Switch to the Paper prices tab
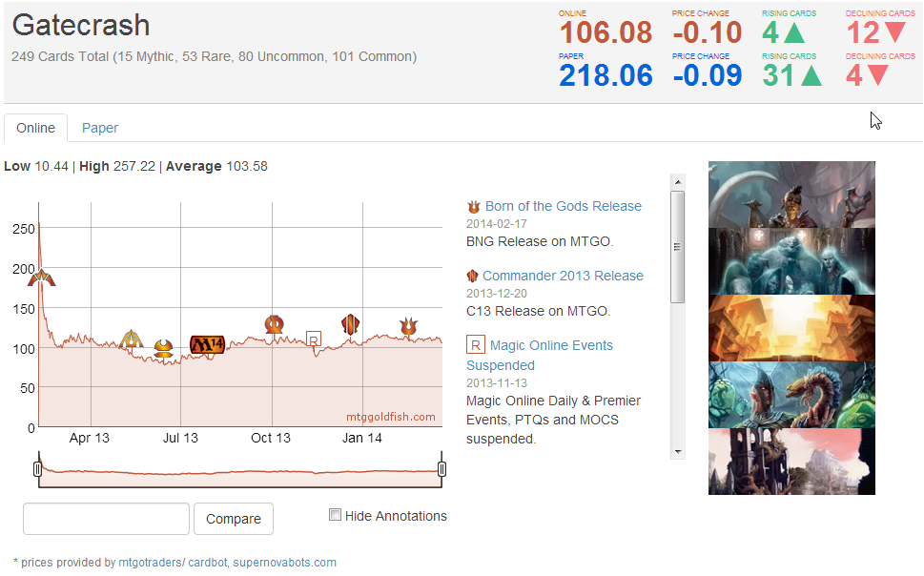The height and width of the screenshot is (576, 924). click(100, 128)
